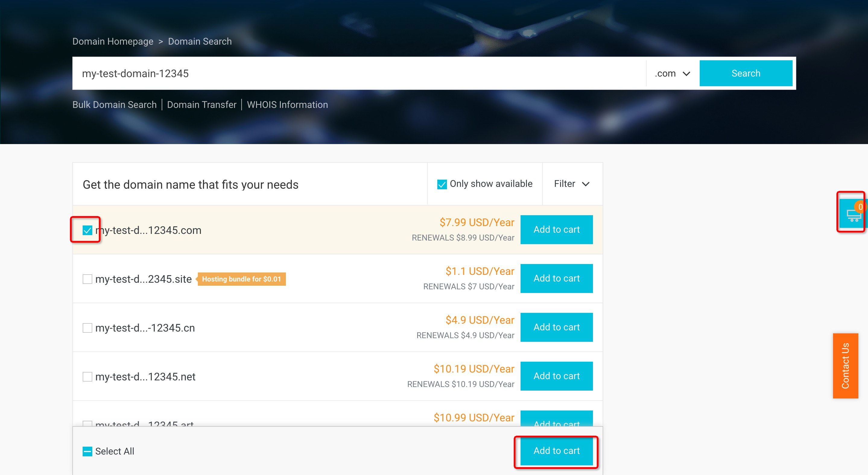Toggle the Select All checkbox
This screenshot has width=868, height=475.
pos(87,451)
